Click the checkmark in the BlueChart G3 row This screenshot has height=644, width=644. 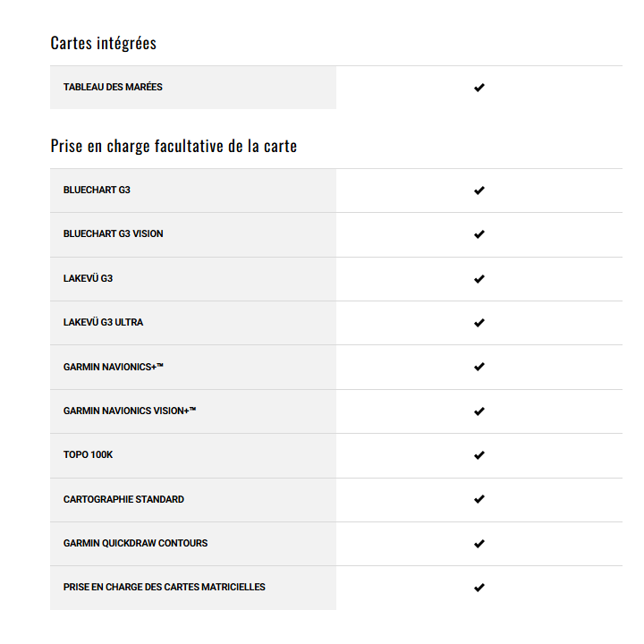coord(479,191)
